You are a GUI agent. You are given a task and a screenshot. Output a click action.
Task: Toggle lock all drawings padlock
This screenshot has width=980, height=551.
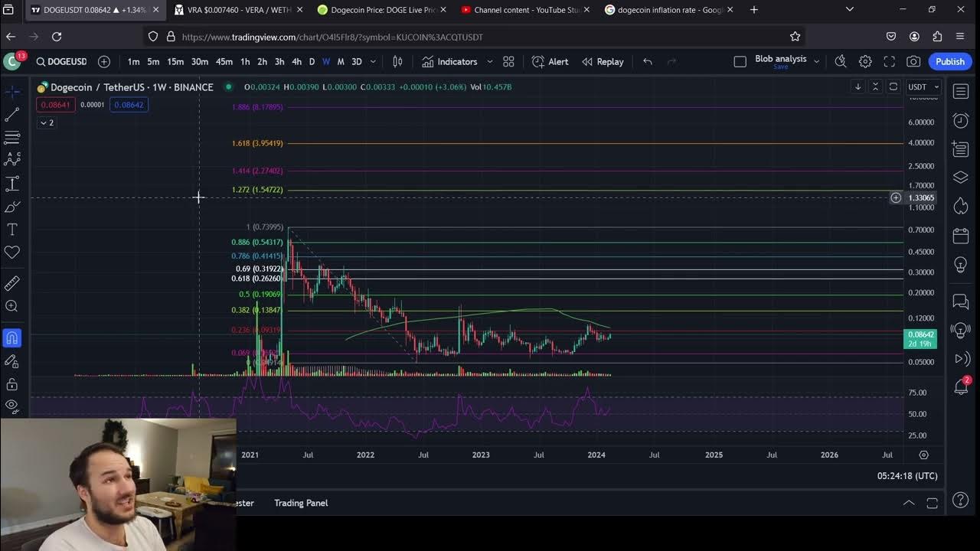point(12,384)
